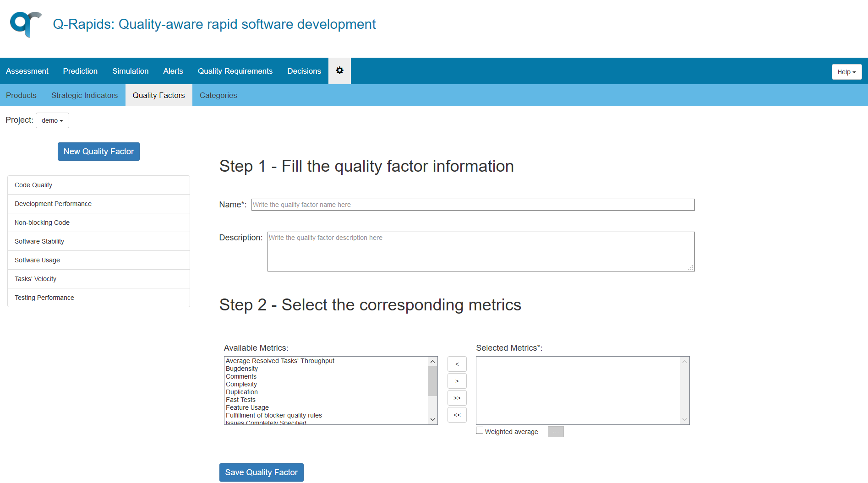Remove all metrics with the double left-arrow
The width and height of the screenshot is (868, 483).
point(457,414)
